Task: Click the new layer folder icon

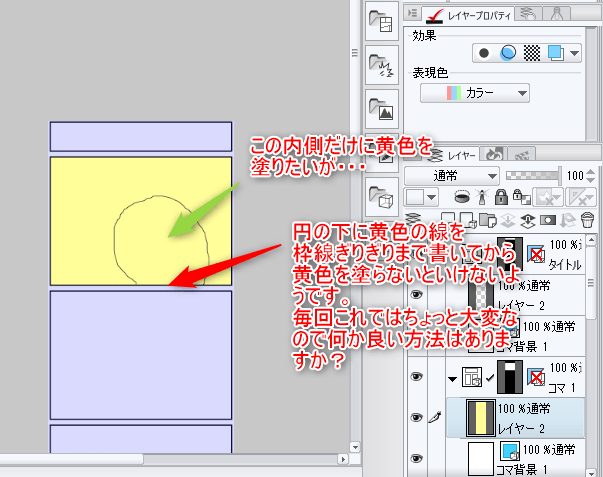Action: (x=488, y=221)
